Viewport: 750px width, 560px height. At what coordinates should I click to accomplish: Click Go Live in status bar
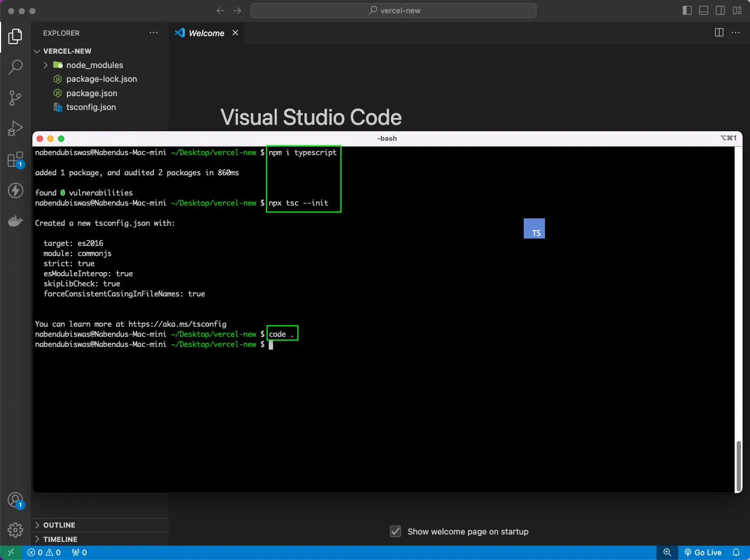pyautogui.click(x=703, y=553)
